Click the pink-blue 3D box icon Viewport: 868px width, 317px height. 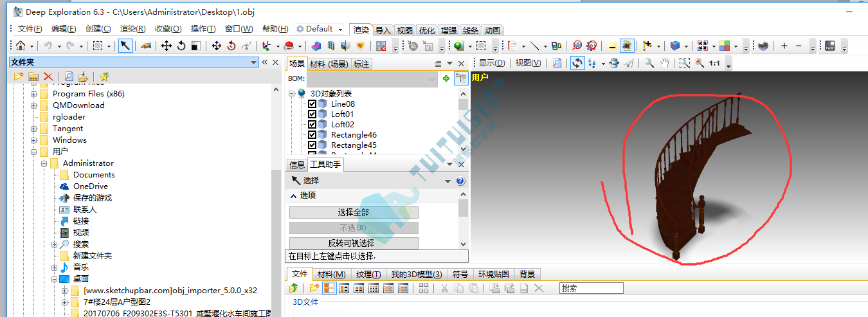click(316, 46)
